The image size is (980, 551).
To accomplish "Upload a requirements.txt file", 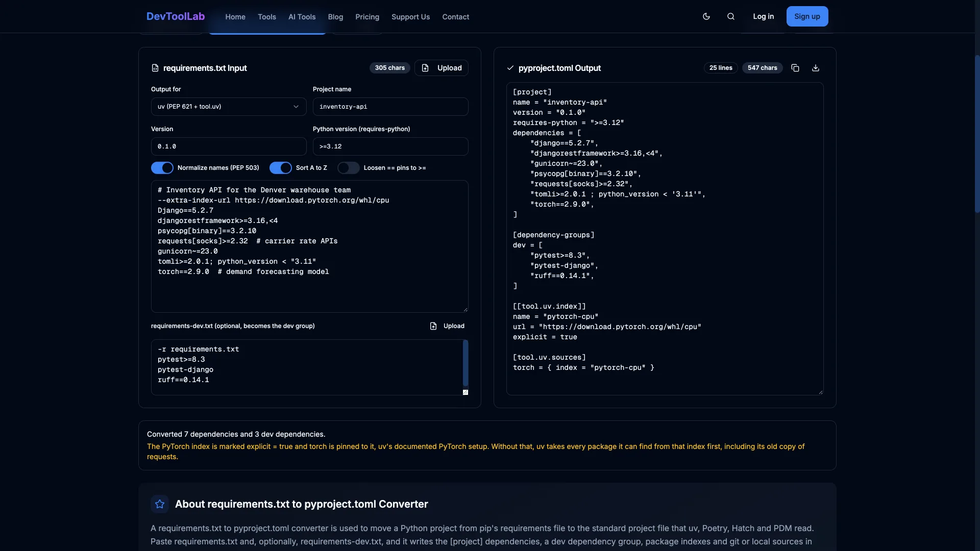I will (x=442, y=68).
